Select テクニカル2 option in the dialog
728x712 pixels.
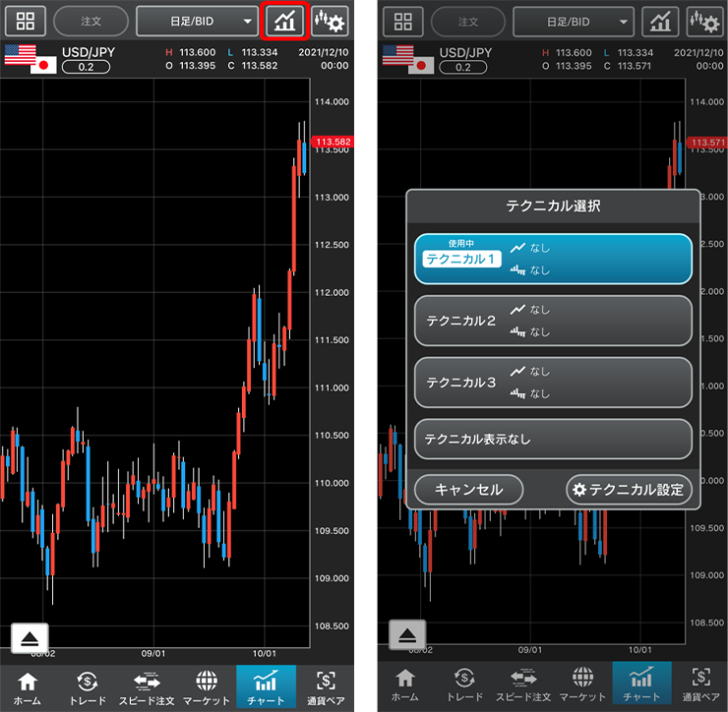(553, 321)
